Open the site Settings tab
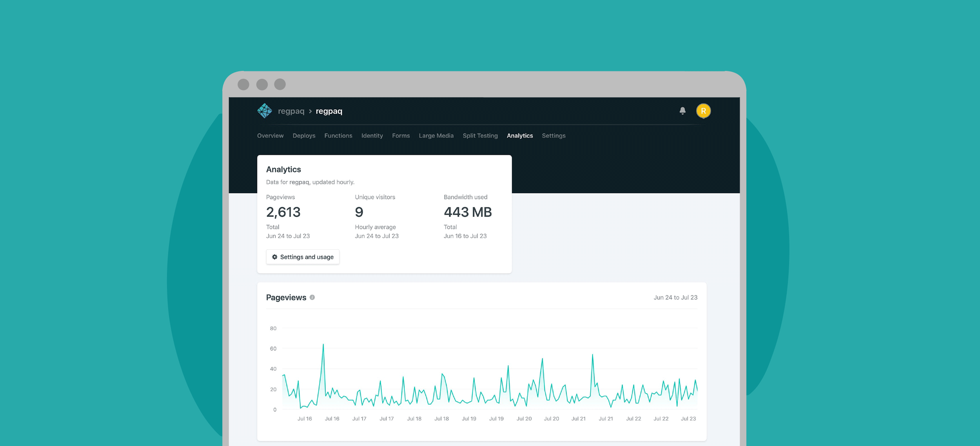 554,136
